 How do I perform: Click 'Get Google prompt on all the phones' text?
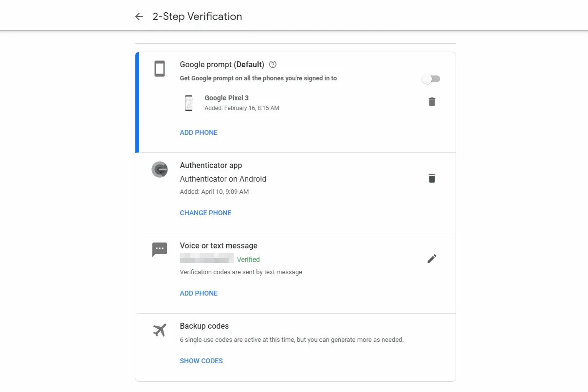[258, 78]
